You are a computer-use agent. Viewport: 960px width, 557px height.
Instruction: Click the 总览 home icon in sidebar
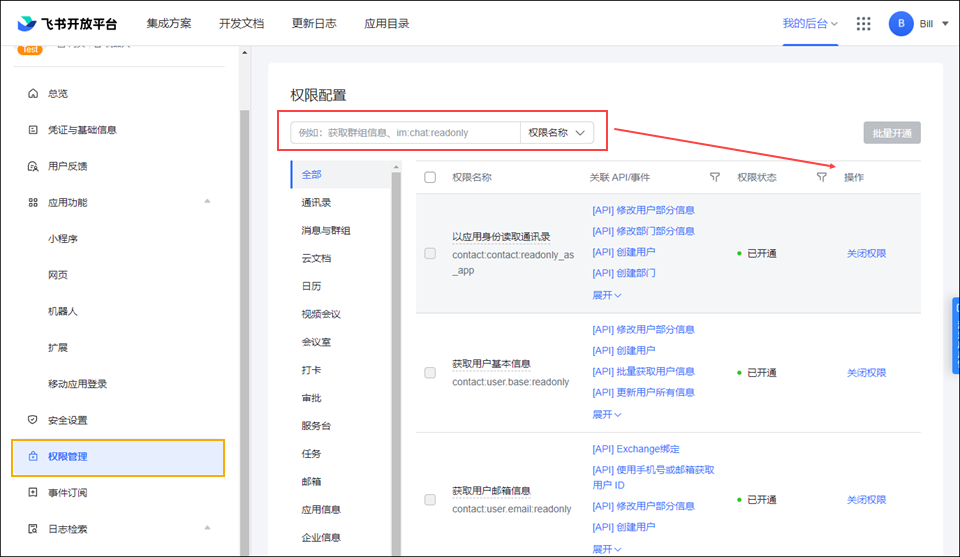[x=33, y=93]
